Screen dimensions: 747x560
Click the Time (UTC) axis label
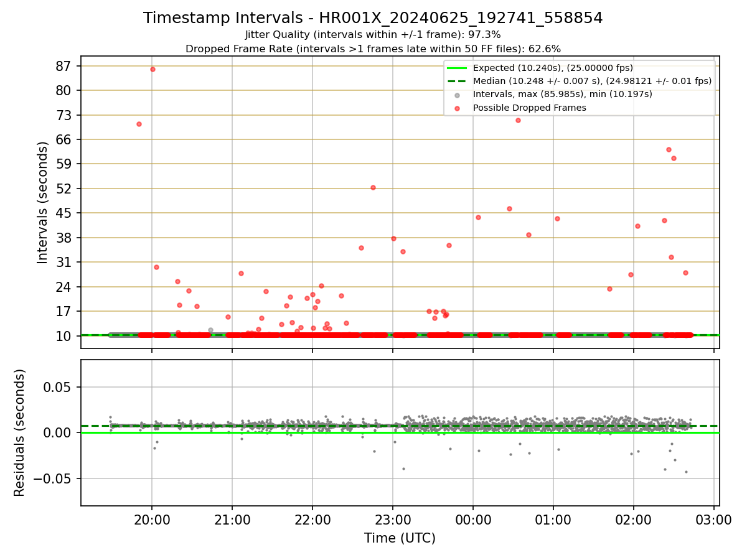pos(400,538)
